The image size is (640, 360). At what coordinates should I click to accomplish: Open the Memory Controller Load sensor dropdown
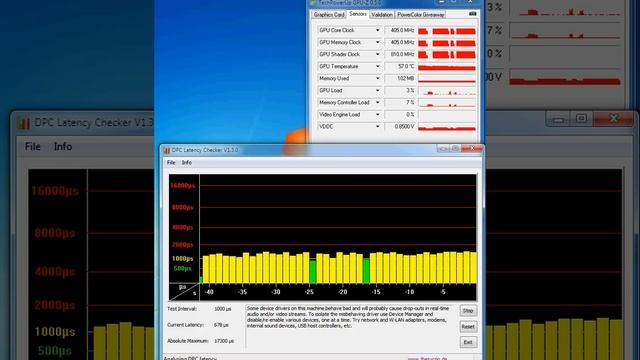[x=377, y=102]
